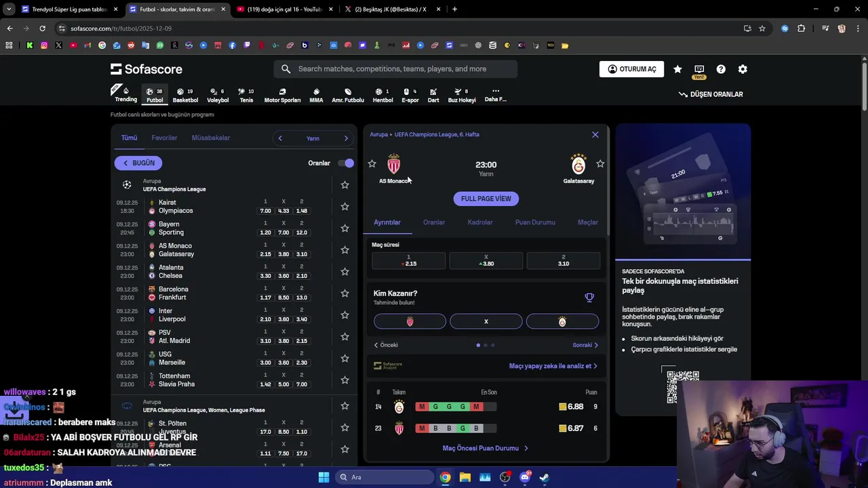Favorite the Barcelona vs Frankfurt match
Screen dimensions: 868x488
[x=344, y=293]
